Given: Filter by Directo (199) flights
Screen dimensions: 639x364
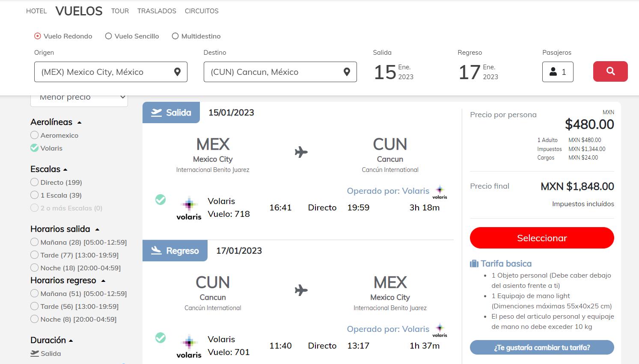Looking at the screenshot, I should [35, 182].
